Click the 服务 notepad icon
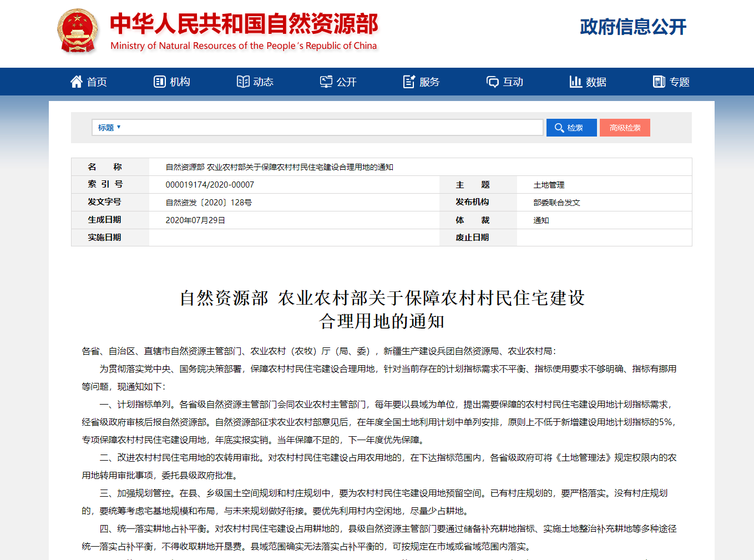Image resolution: width=754 pixels, height=560 pixels. 409,82
